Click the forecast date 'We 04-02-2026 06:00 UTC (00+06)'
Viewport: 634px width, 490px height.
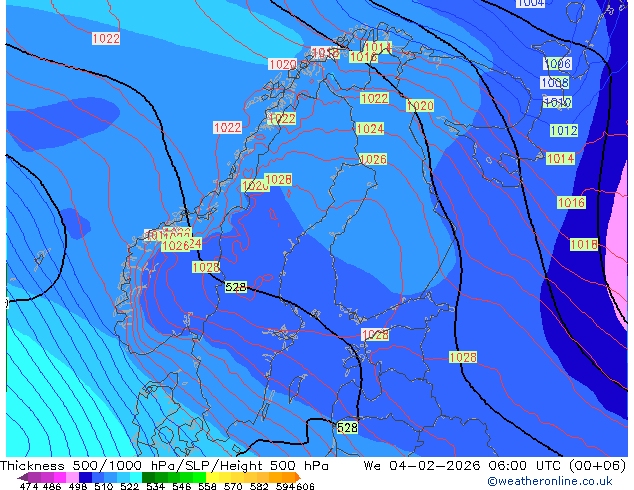[x=495, y=466]
